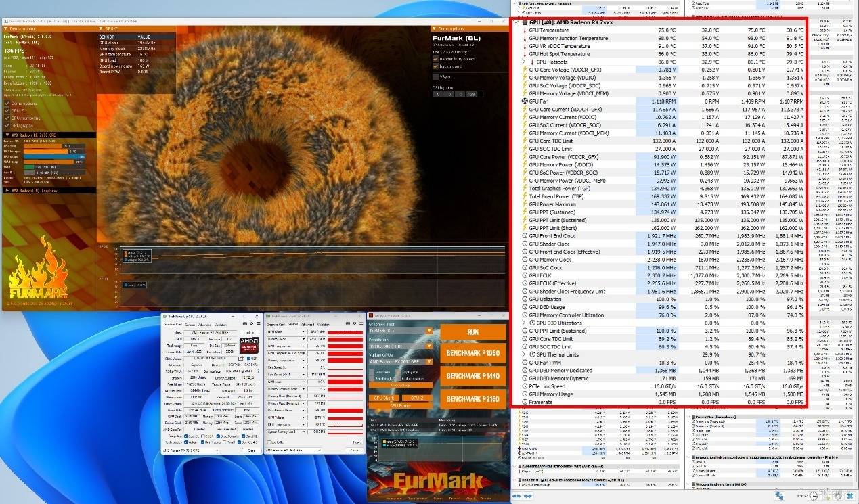Collapse the Demo monitor panel header
Screen dimensions: 859x504
(7, 28)
